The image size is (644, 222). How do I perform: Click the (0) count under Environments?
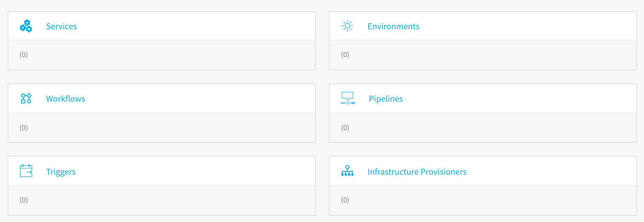pyautogui.click(x=345, y=55)
